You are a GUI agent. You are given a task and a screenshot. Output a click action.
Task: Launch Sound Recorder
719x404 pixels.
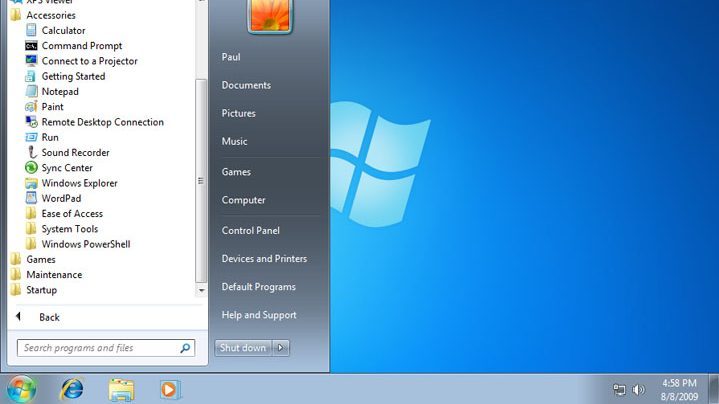tap(75, 153)
